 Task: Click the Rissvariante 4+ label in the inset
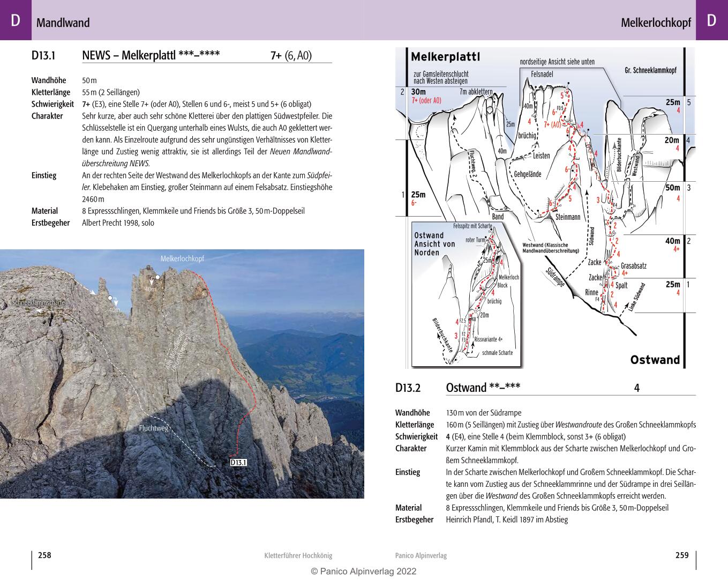click(489, 339)
